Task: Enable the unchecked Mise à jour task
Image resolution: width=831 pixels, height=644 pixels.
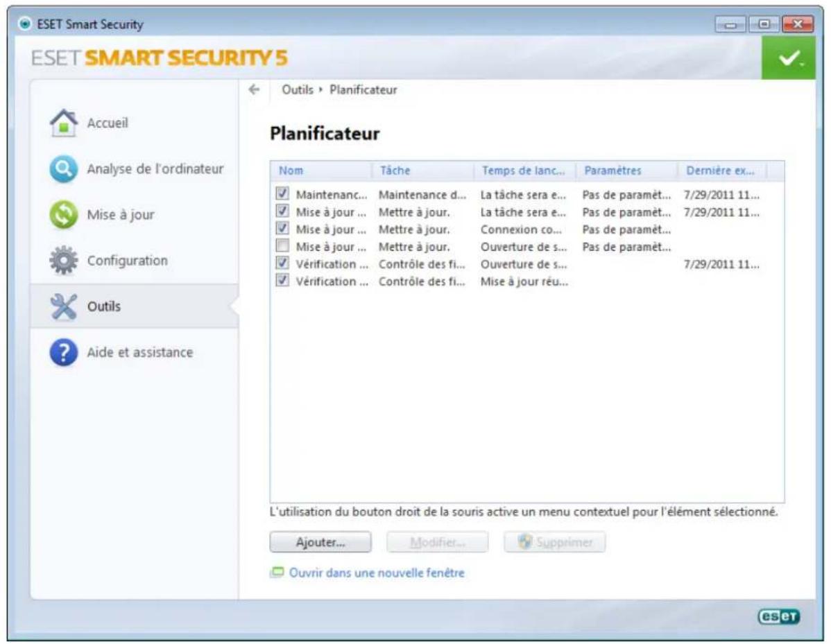Action: (282, 246)
